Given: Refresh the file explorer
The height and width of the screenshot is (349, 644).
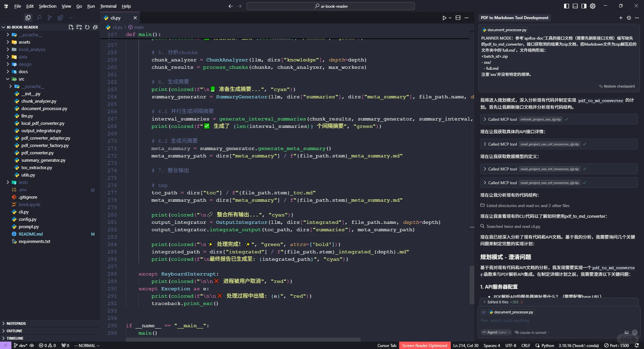Looking at the screenshot, I should pyautogui.click(x=87, y=27).
